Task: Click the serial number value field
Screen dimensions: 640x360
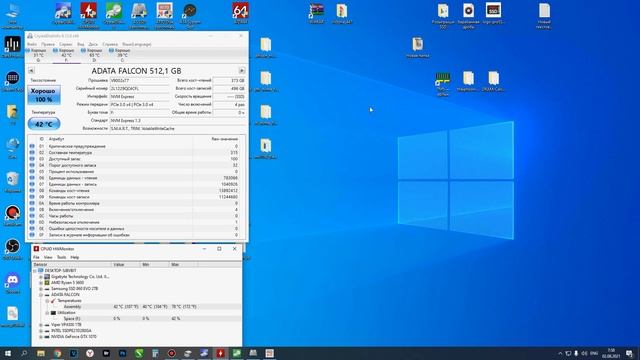Action: coord(139,88)
